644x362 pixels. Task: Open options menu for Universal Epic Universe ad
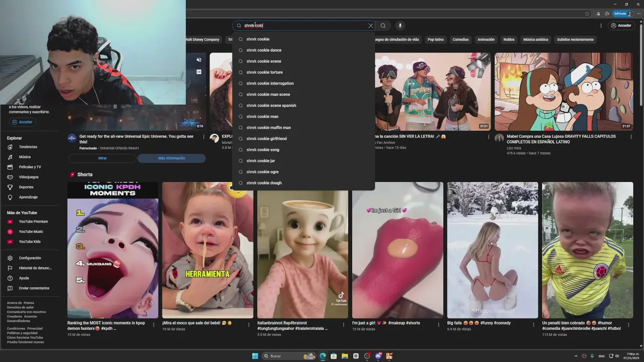[x=204, y=137]
